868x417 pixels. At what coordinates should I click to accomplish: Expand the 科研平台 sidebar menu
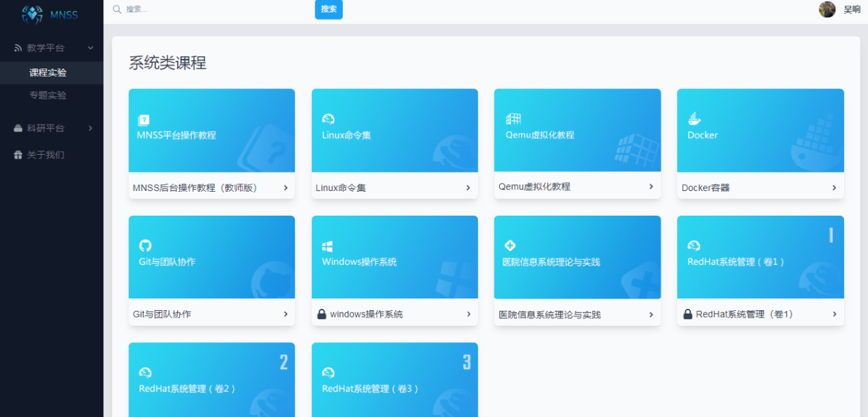90,128
